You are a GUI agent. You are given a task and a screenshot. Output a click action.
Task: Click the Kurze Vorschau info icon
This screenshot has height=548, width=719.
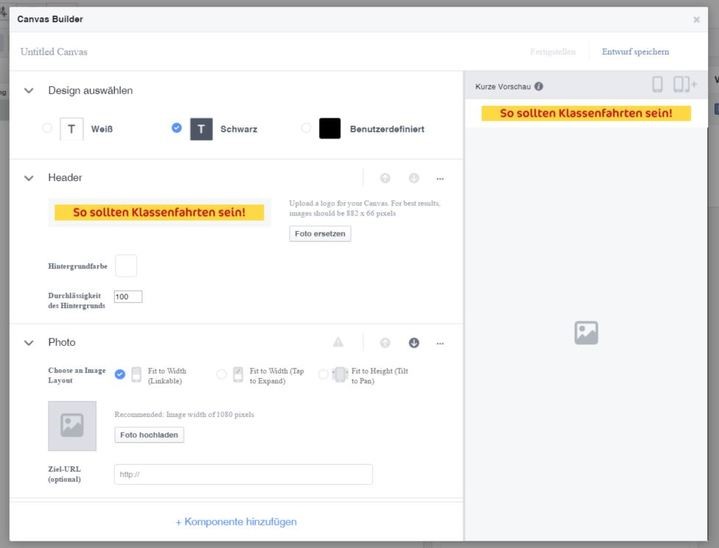pos(539,87)
